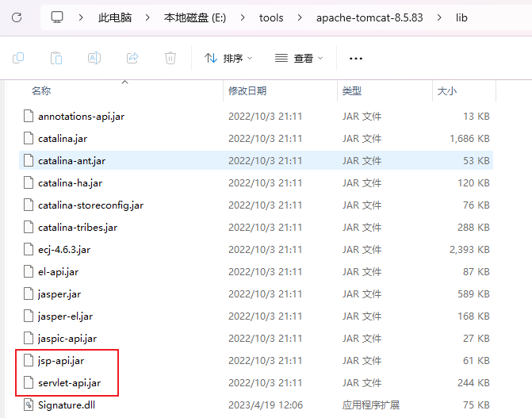Go to apache-tomcat-8.5.83 in the breadcrumb

(369, 17)
